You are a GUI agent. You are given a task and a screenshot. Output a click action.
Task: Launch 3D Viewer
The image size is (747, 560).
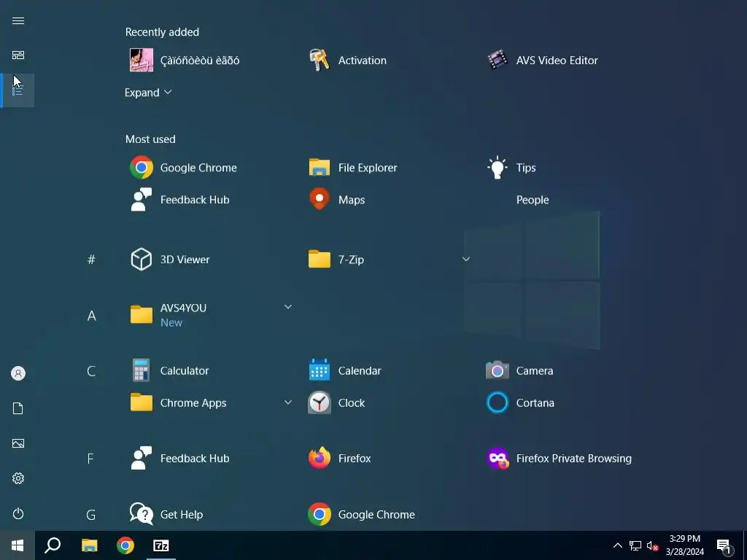point(170,260)
